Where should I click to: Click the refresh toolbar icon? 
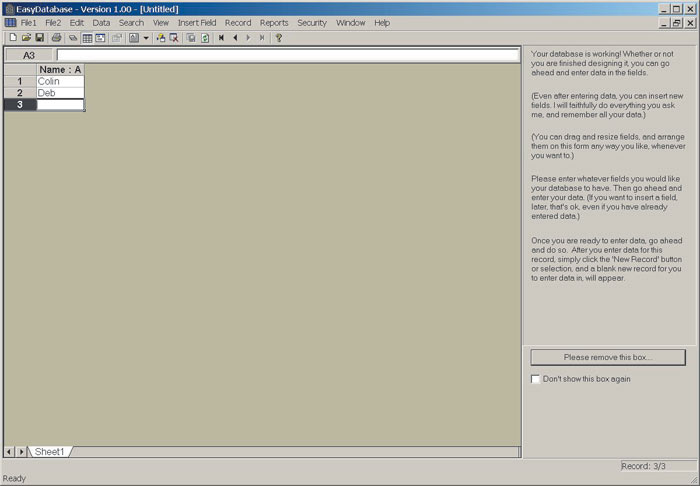(205, 38)
